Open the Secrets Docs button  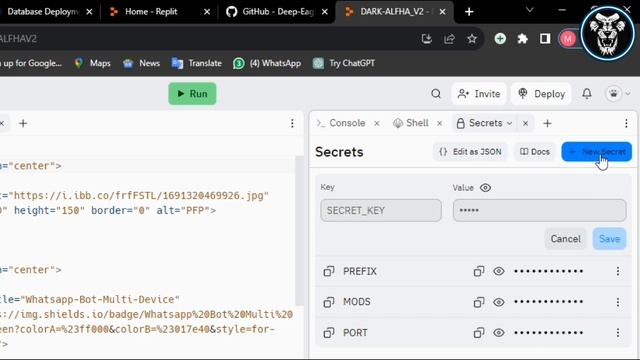click(x=535, y=152)
